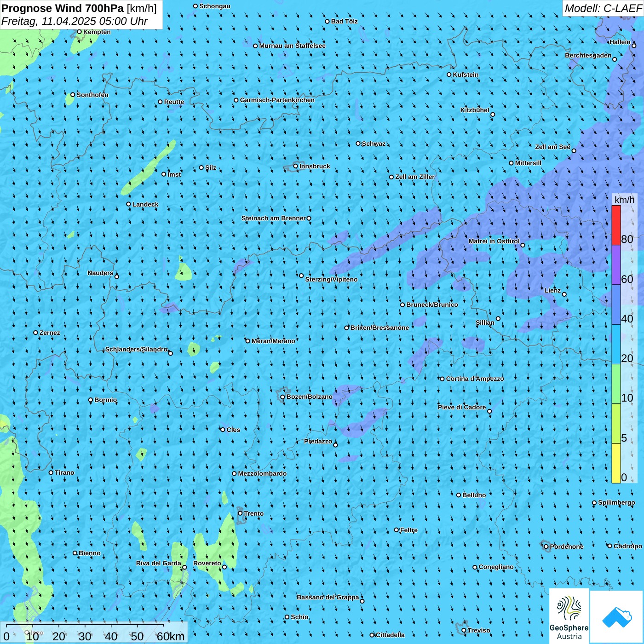The width and height of the screenshot is (644, 644).
Task: Click the 'Meran/Merano' label
Action: pyautogui.click(x=273, y=341)
